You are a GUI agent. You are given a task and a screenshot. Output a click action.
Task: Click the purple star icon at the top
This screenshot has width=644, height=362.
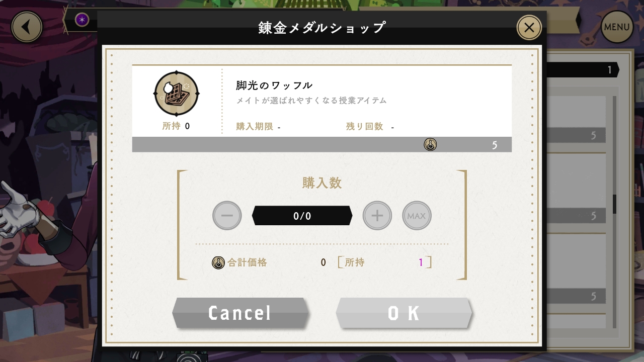[82, 20]
